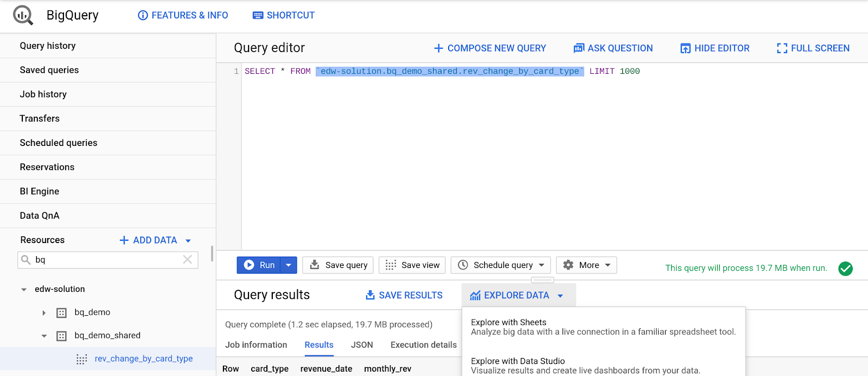
Task: Open Features & Info
Action: coord(183,15)
